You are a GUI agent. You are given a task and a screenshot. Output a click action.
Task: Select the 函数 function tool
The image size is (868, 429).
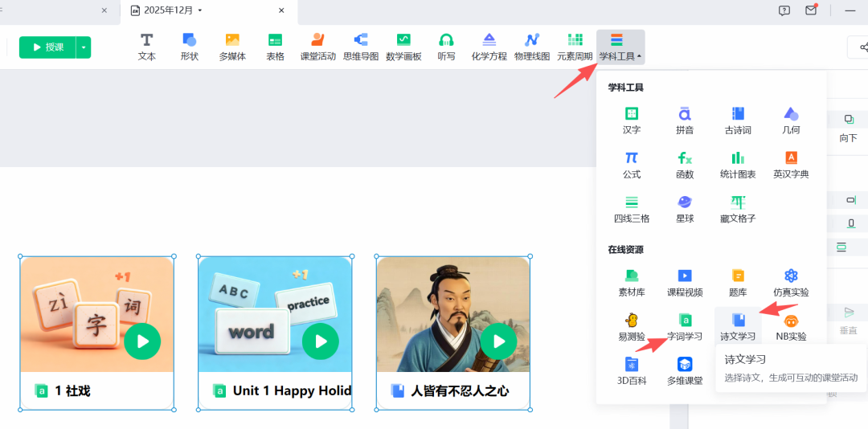[x=685, y=165]
